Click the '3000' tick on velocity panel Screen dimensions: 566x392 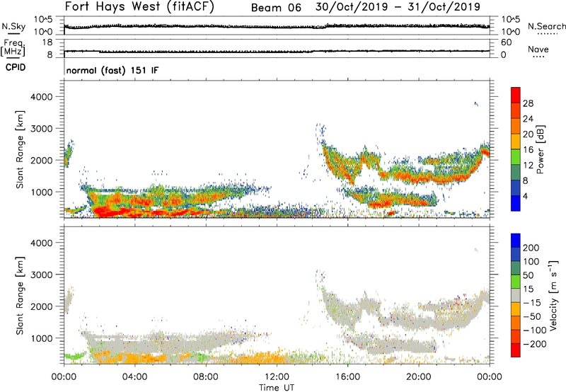[42, 275]
